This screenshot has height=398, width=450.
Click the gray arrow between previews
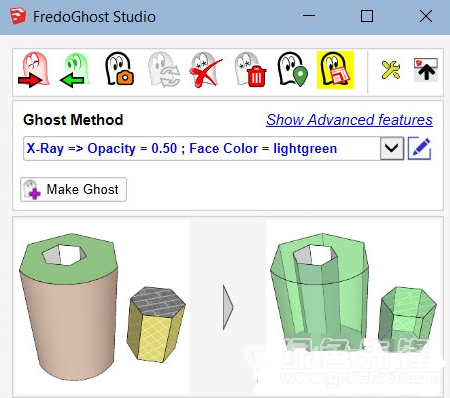tap(228, 307)
